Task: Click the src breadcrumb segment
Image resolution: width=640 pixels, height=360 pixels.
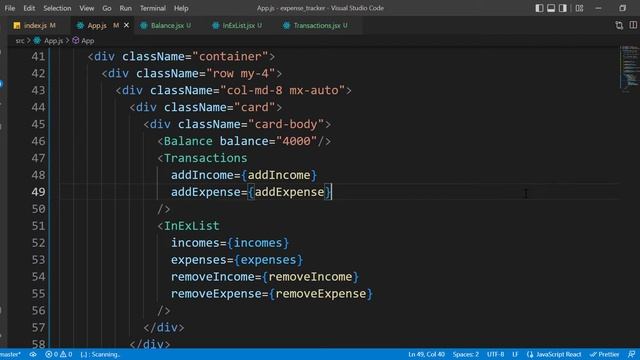Action: (x=20, y=41)
